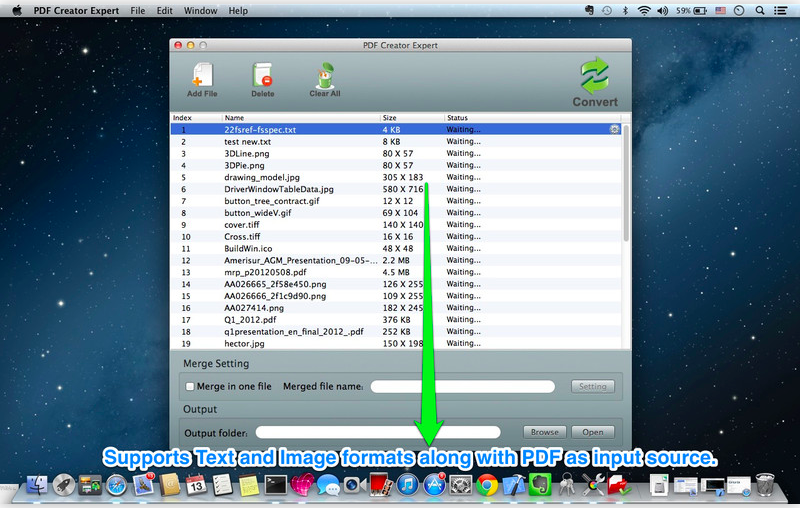Select the 3DLine.png row
This screenshot has width=800, height=508.
(396, 154)
